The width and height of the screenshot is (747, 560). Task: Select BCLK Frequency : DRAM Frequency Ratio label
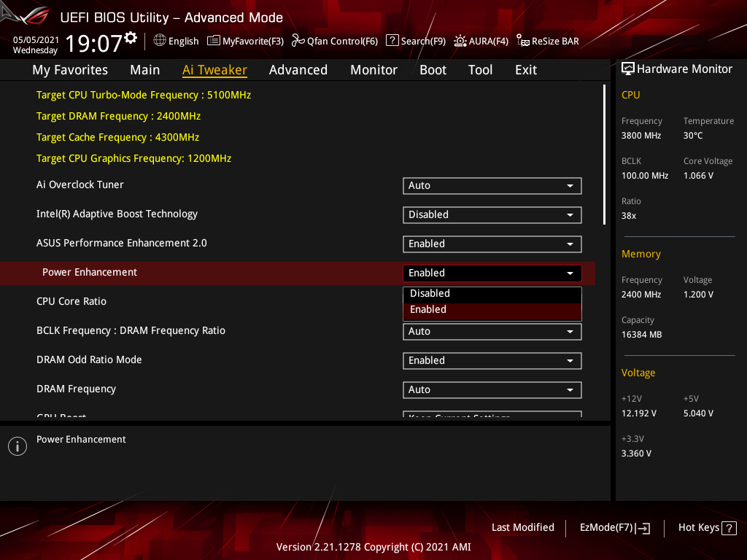tap(131, 331)
